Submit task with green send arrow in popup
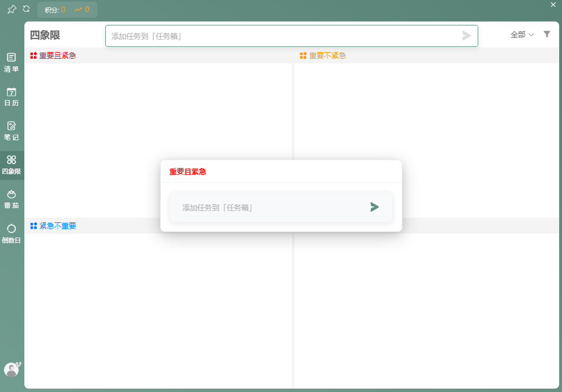Image resolution: width=562 pixels, height=392 pixels. (x=374, y=207)
